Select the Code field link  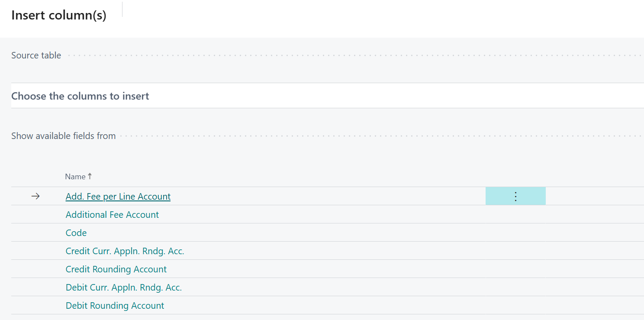[x=76, y=233]
